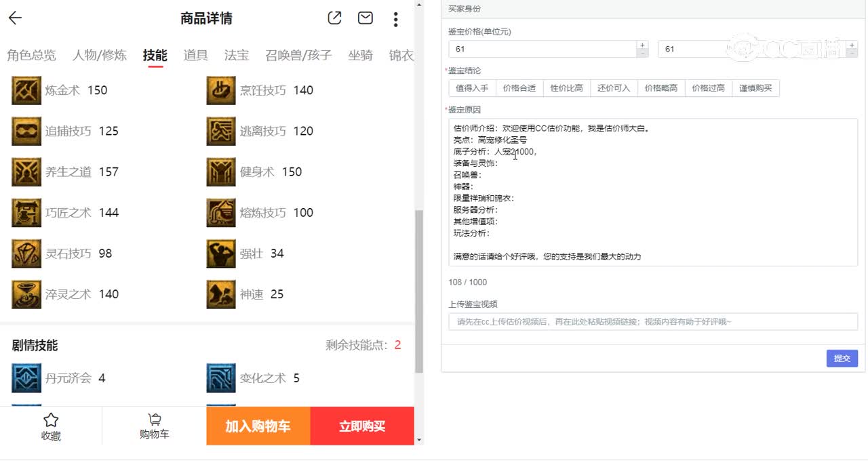868x465 pixels.
Task: Increment the first 鉴宝价格 value with the plus stepper
Action: tap(642, 45)
